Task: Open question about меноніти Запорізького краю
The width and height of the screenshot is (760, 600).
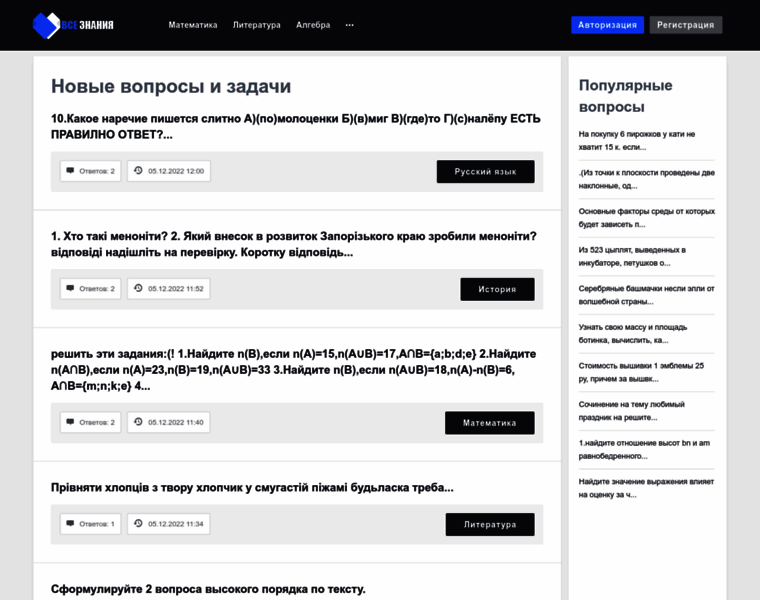Action: click(x=294, y=244)
